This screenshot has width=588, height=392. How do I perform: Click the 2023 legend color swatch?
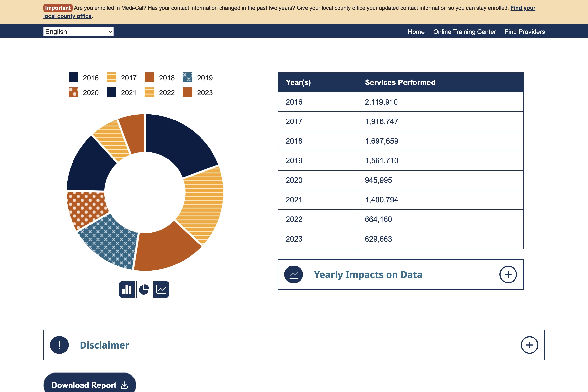(x=187, y=92)
